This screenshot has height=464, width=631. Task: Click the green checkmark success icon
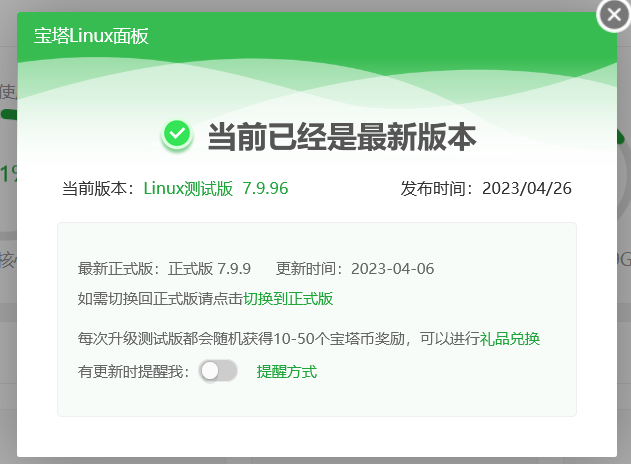[x=177, y=134]
